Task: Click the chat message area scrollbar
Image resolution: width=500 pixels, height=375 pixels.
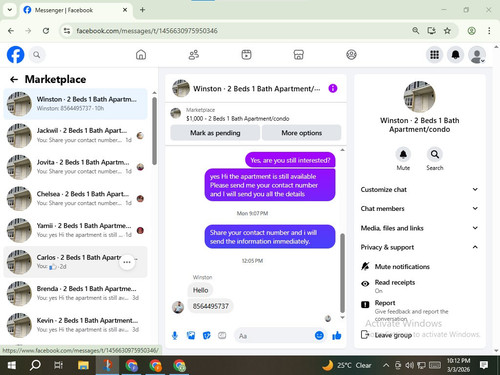Action: click(x=342, y=273)
